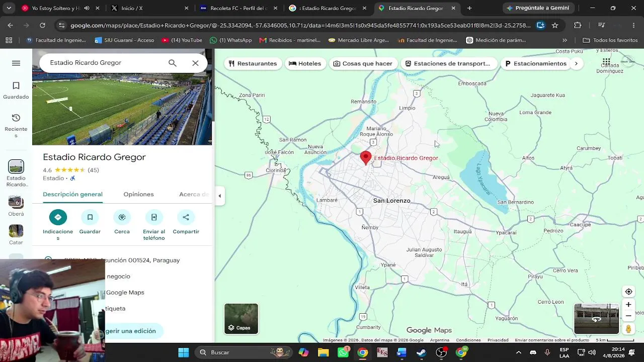Image resolution: width=644 pixels, height=362 pixels.
Task: Open the Guardado saved places panel
Action: (16, 90)
